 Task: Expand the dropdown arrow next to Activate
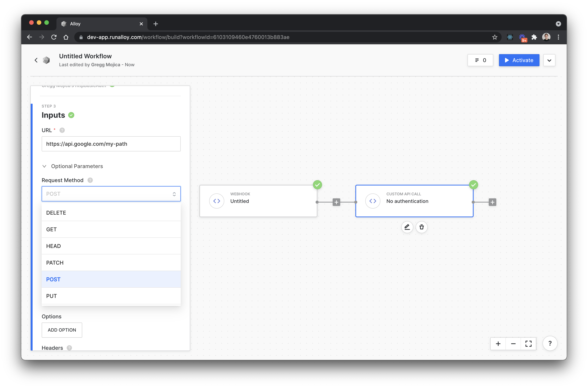tap(549, 60)
